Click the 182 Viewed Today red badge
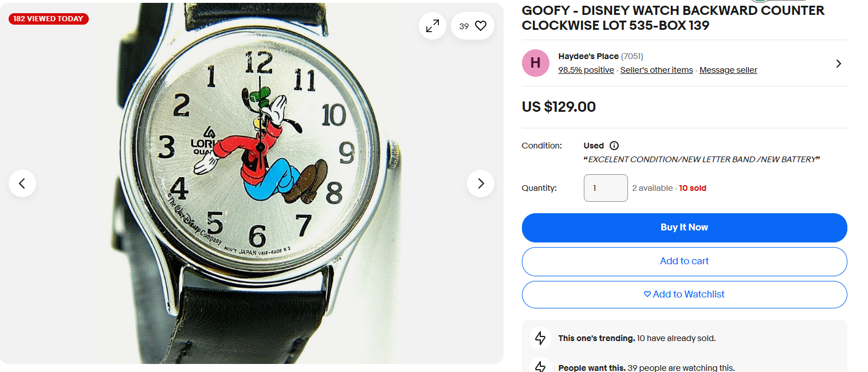The height and width of the screenshot is (372, 868). (x=49, y=19)
